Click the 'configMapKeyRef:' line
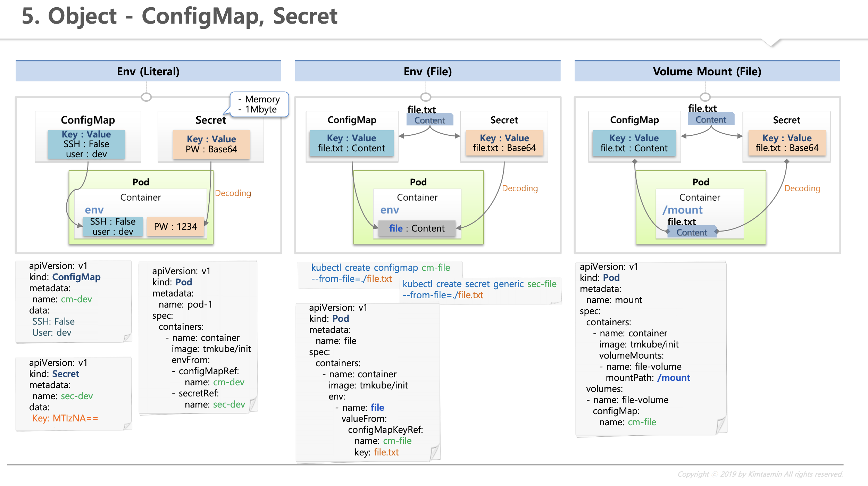This screenshot has width=868, height=486. coord(386,430)
